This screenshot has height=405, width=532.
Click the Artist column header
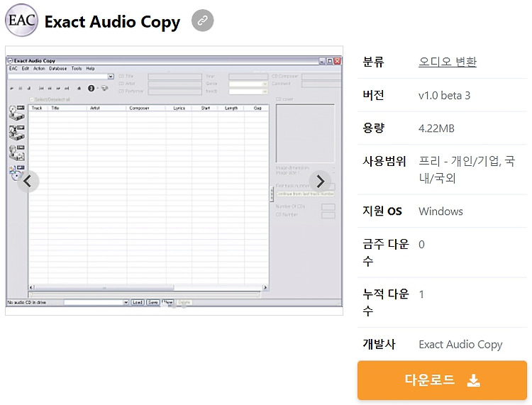107,108
